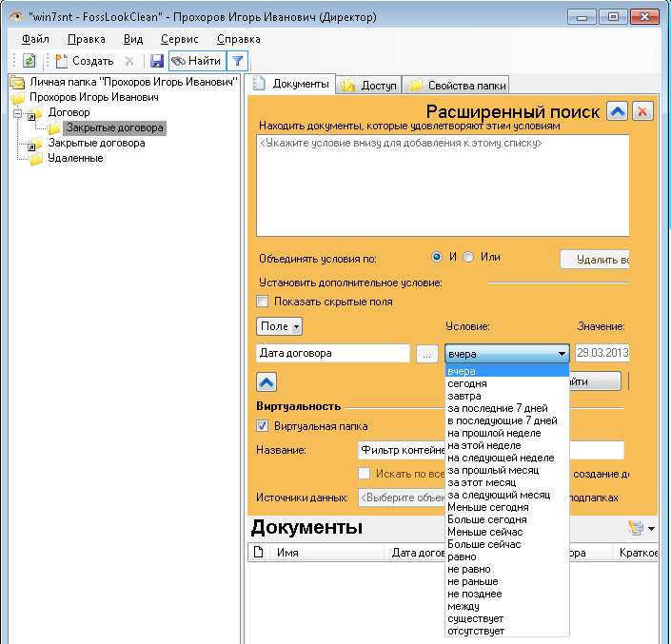Click the Найти search toolbar button
The height and width of the screenshot is (644, 671).
(197, 61)
